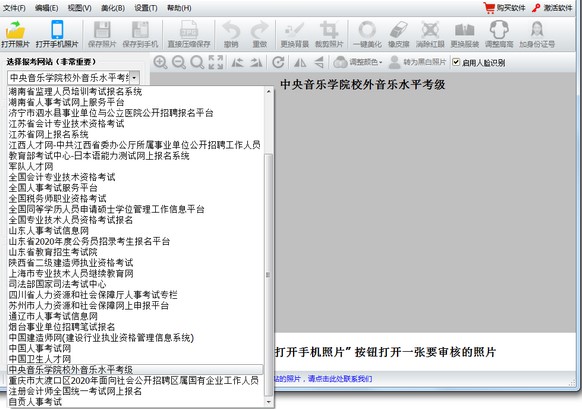Screen dimensions: 582x409
Task: Open the 编辑(E) menu
Action: click(x=46, y=8)
